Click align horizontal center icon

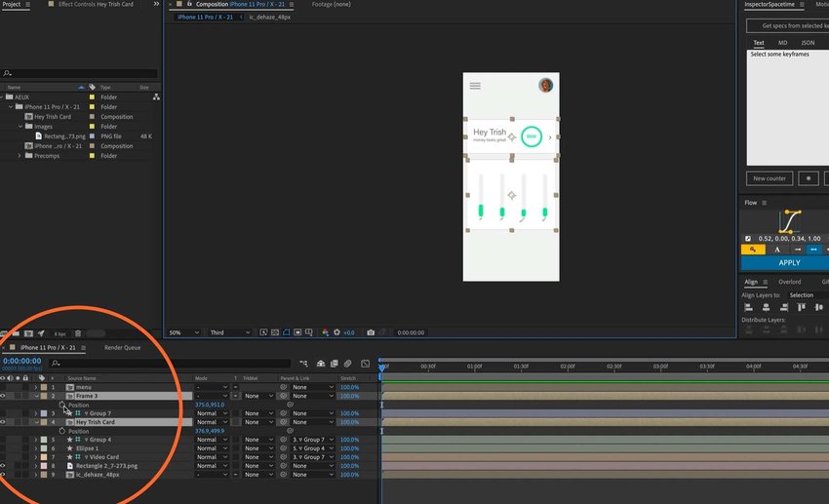[x=766, y=307]
